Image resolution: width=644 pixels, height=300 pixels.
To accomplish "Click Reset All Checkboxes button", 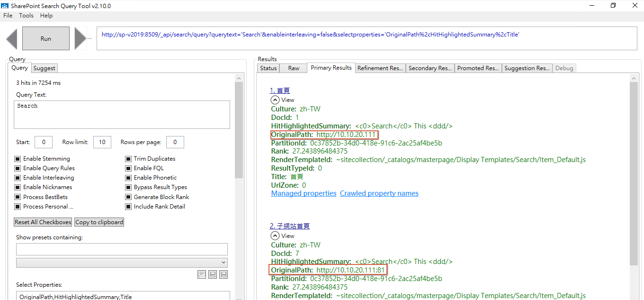I will (43, 222).
